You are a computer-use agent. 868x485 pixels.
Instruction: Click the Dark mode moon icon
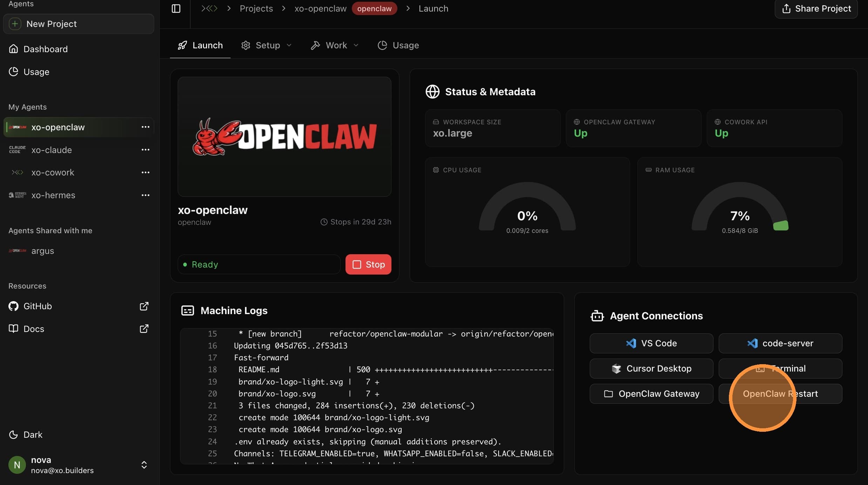tap(13, 435)
